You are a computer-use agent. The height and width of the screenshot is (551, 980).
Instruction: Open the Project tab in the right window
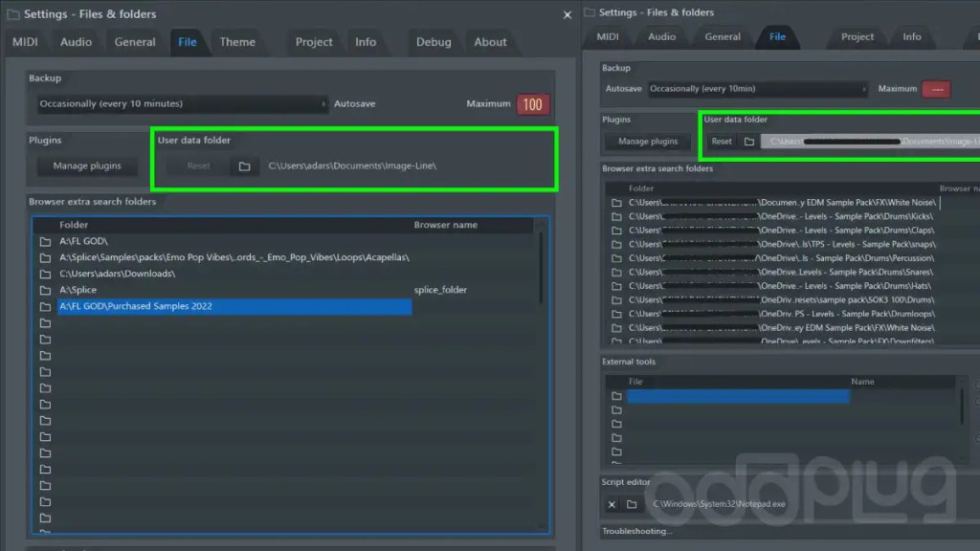[x=857, y=37]
